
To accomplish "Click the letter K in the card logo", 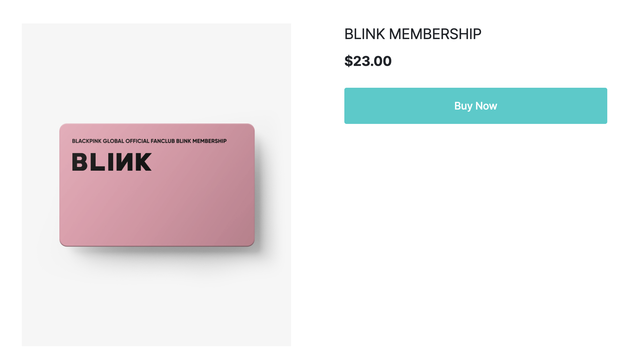I will pyautogui.click(x=143, y=162).
